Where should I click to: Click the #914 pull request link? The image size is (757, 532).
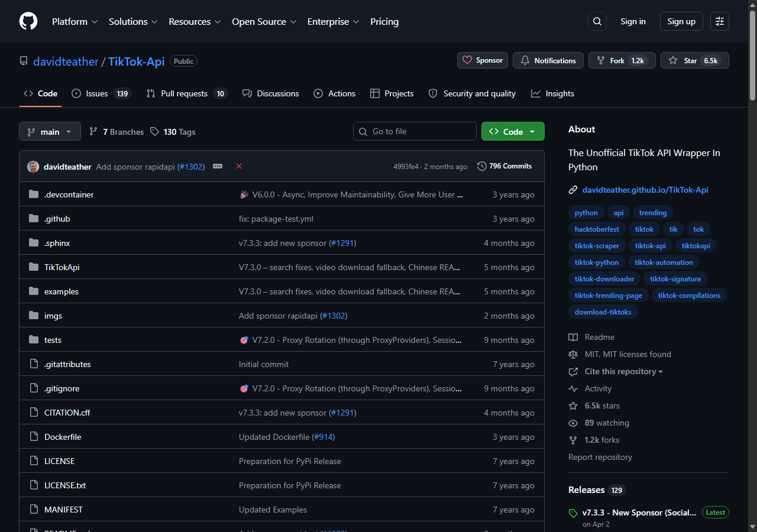click(x=323, y=437)
